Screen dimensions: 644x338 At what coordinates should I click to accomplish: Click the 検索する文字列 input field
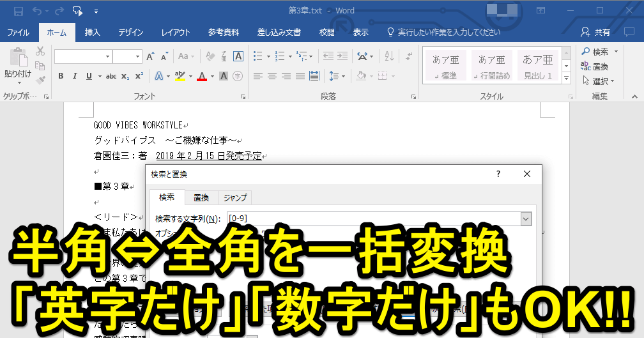point(374,219)
